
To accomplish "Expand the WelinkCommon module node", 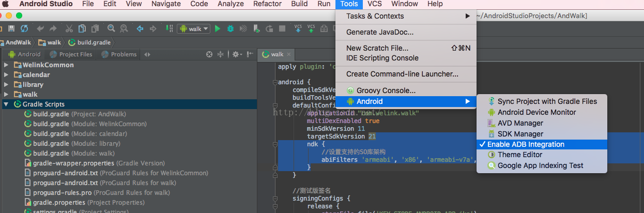I will tap(7, 65).
